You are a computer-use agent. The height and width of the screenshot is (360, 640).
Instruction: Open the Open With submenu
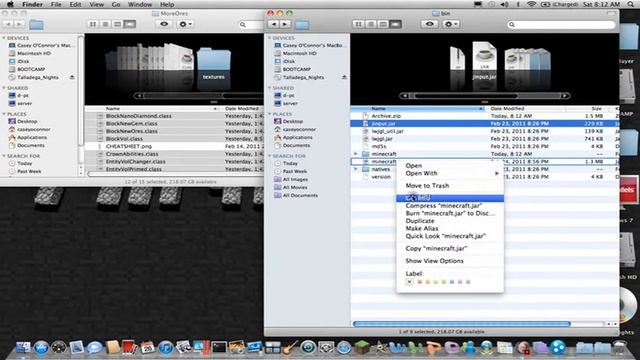click(450, 173)
